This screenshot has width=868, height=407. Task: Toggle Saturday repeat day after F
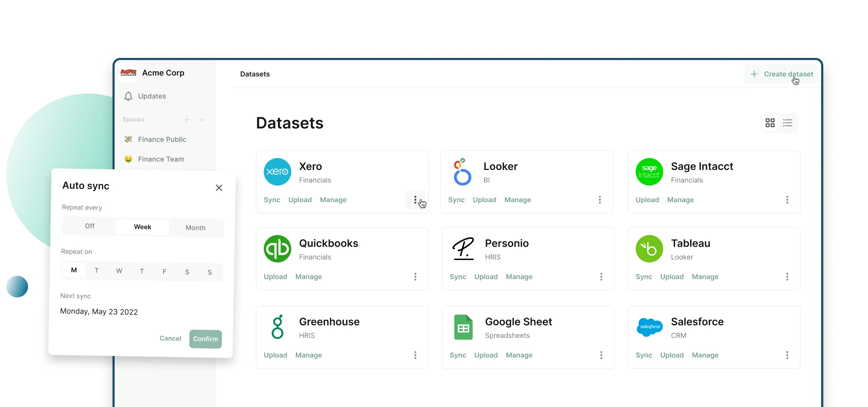point(187,272)
